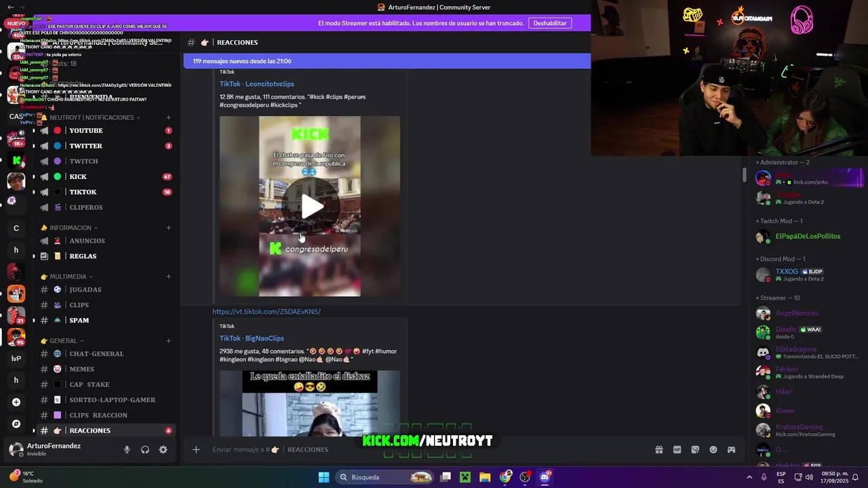Open the KICK channel

pyautogui.click(x=78, y=176)
